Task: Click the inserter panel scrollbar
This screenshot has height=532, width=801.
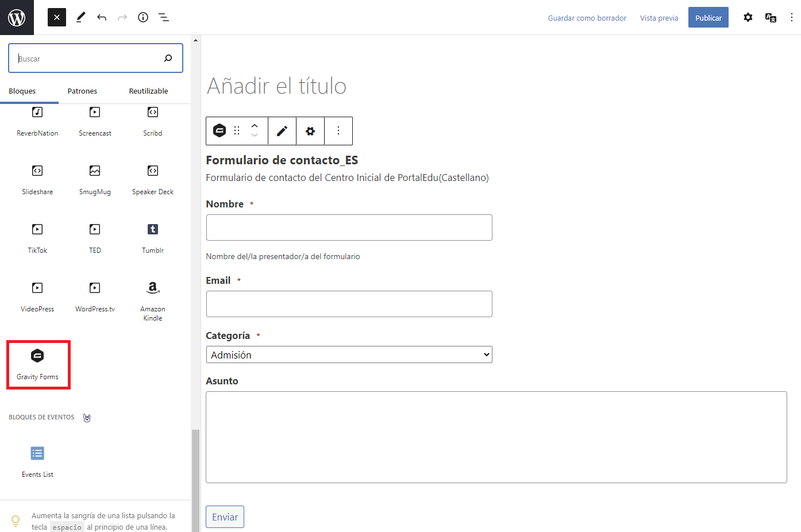Action: pyautogui.click(x=195, y=480)
